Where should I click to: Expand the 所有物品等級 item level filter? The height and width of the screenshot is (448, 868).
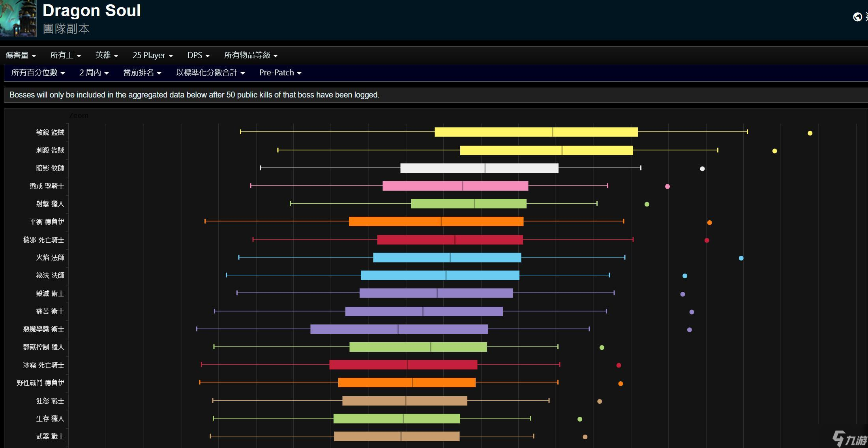(x=251, y=55)
